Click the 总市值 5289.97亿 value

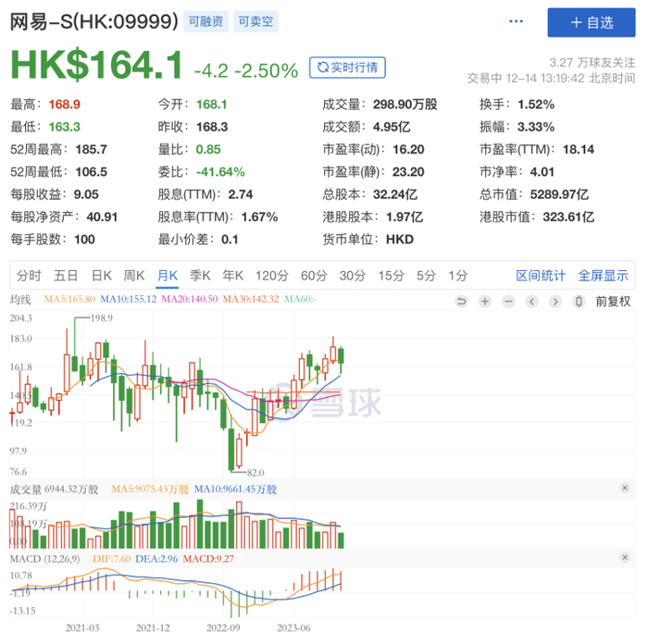pyautogui.click(x=559, y=194)
